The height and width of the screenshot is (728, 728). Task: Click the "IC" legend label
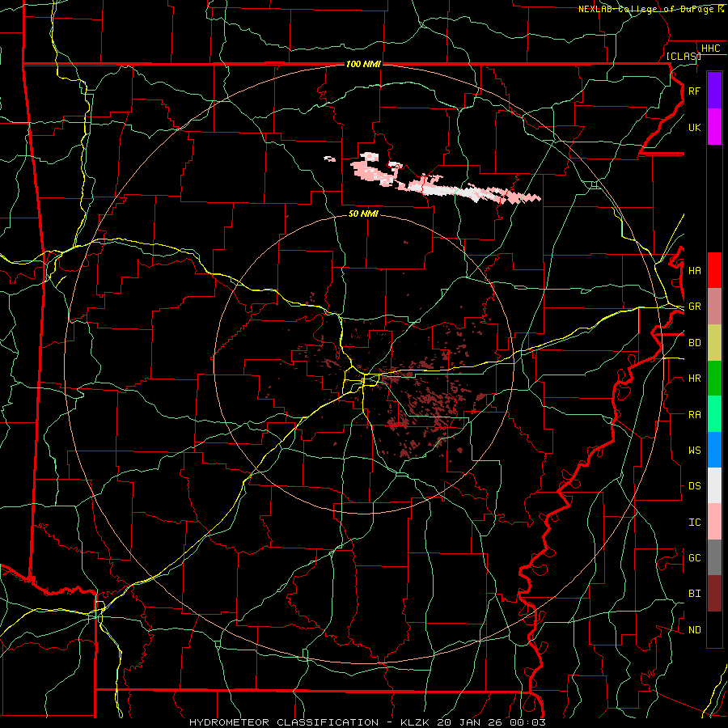pyautogui.click(x=694, y=523)
